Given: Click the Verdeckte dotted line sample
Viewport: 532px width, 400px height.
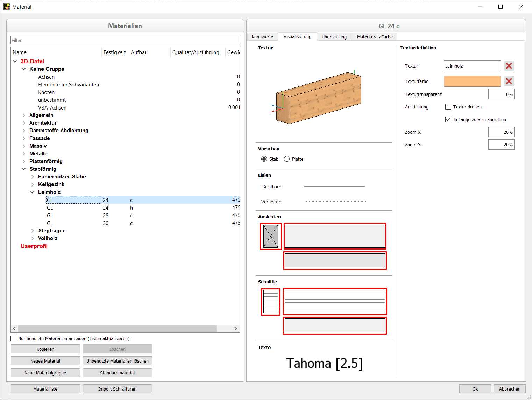Looking at the screenshot, I should click(336, 202).
